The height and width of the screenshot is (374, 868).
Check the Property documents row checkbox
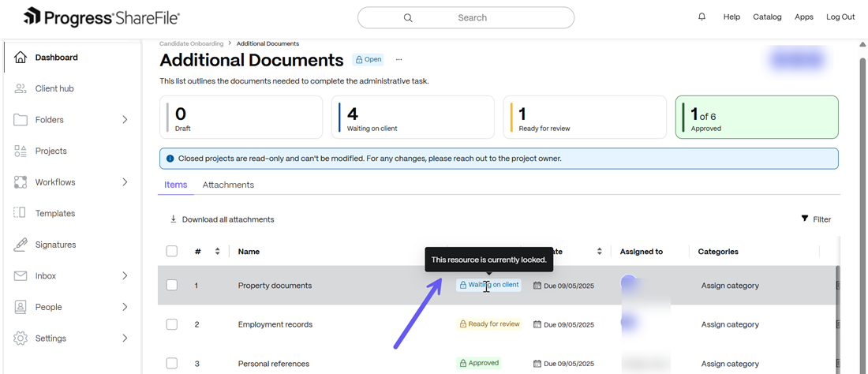click(171, 285)
